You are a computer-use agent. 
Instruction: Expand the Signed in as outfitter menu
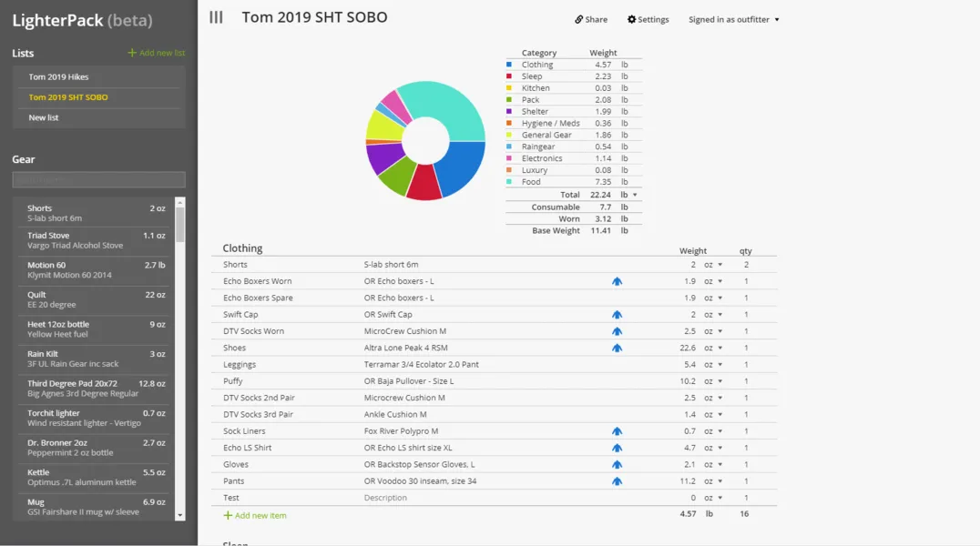[x=734, y=19]
